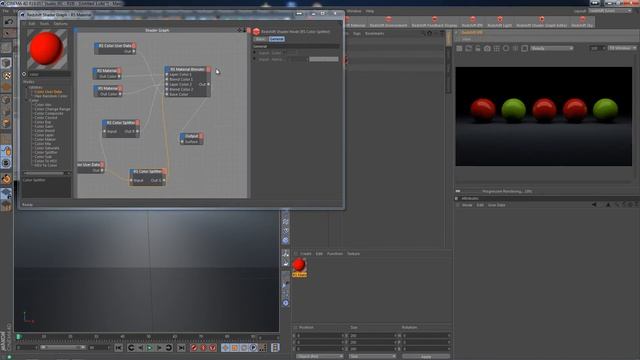Add a Redshift Light from the toolbar
This screenshot has height=360, width=640.
click(x=500, y=22)
